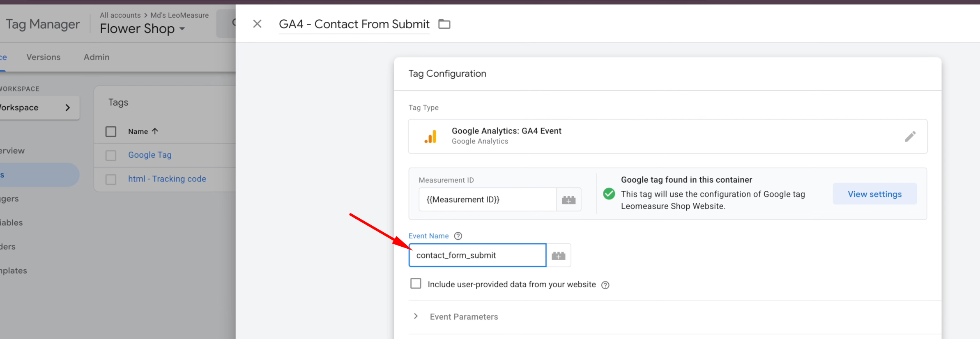This screenshot has height=339, width=980.
Task: Expand the Event Parameters section
Action: pos(416,316)
